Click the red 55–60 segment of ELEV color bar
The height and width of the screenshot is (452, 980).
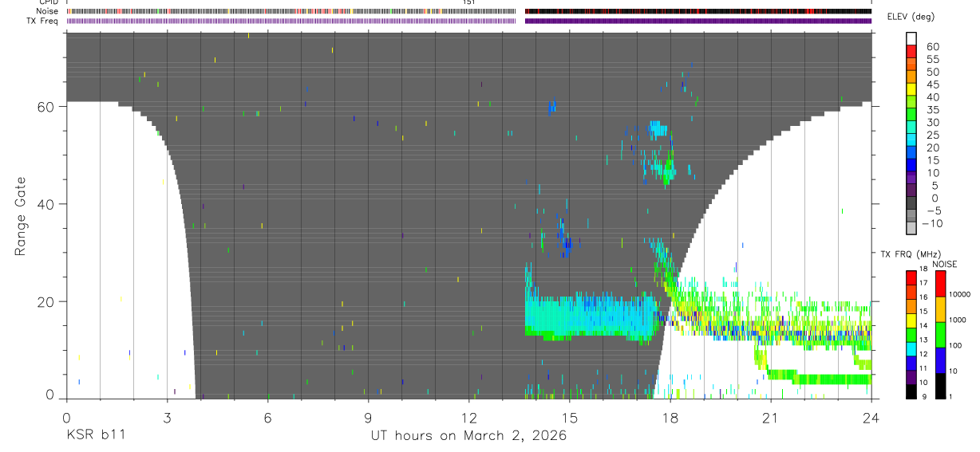(x=911, y=50)
